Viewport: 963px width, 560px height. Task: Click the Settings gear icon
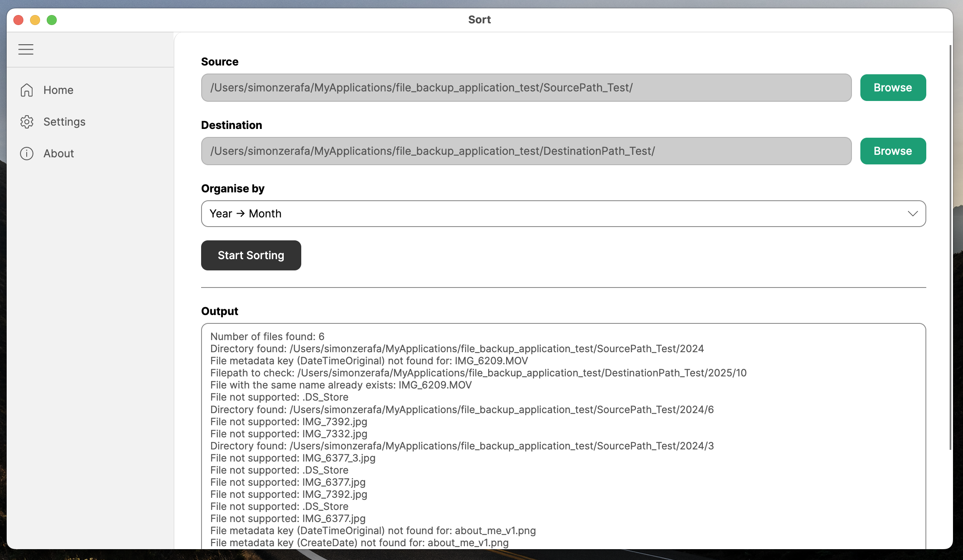pos(27,122)
